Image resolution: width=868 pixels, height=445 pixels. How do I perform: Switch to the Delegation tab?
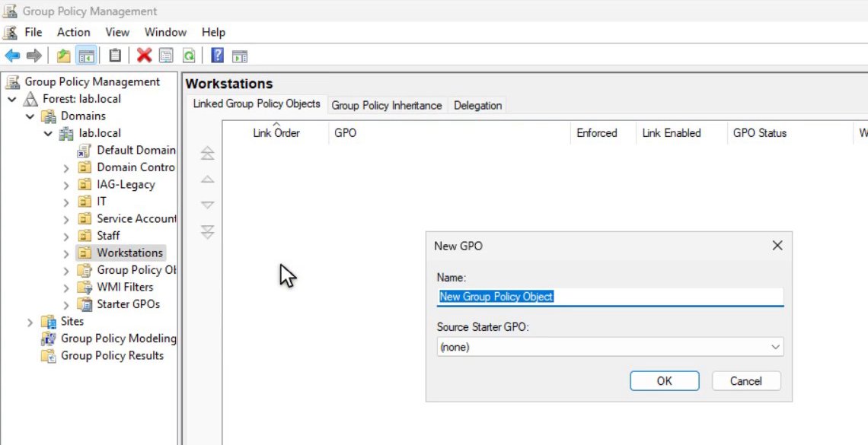pos(477,106)
